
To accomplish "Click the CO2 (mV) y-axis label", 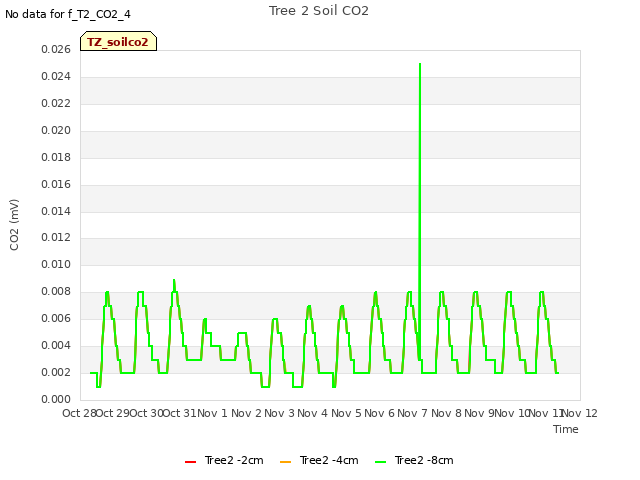I will click(14, 225).
